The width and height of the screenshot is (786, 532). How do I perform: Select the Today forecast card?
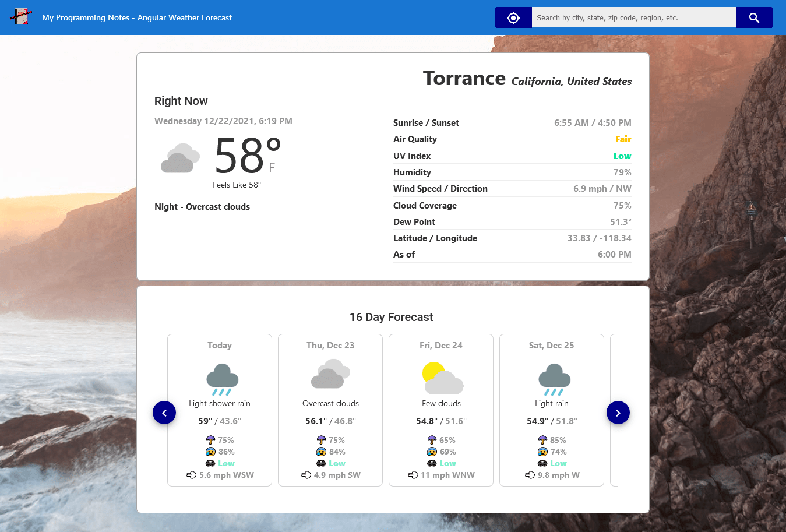[x=220, y=410]
